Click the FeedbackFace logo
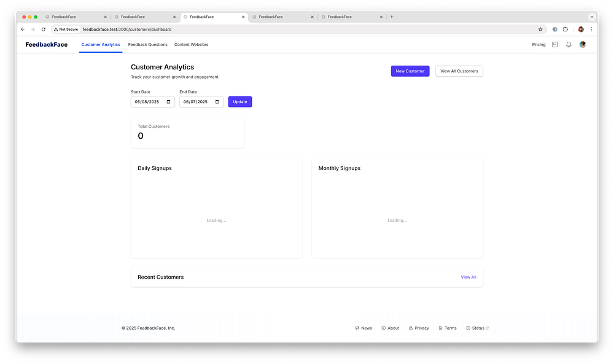Image resolution: width=614 pixels, height=364 pixels. (x=46, y=45)
